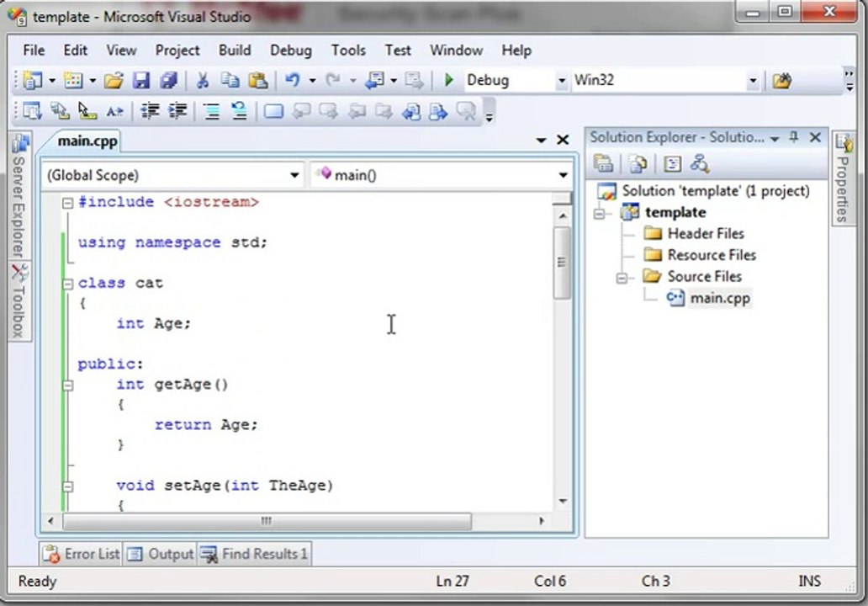
Task: Open the Win32 platform dropdown
Action: pos(752,81)
